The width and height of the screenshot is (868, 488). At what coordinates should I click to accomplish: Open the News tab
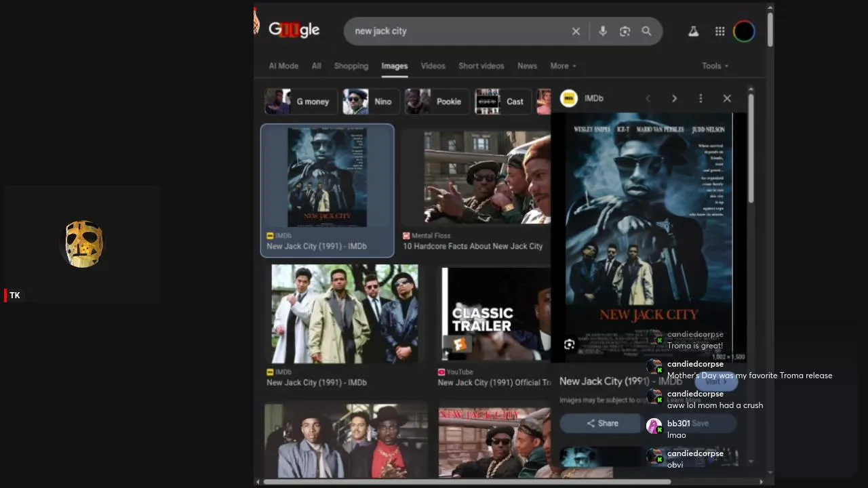tap(527, 66)
